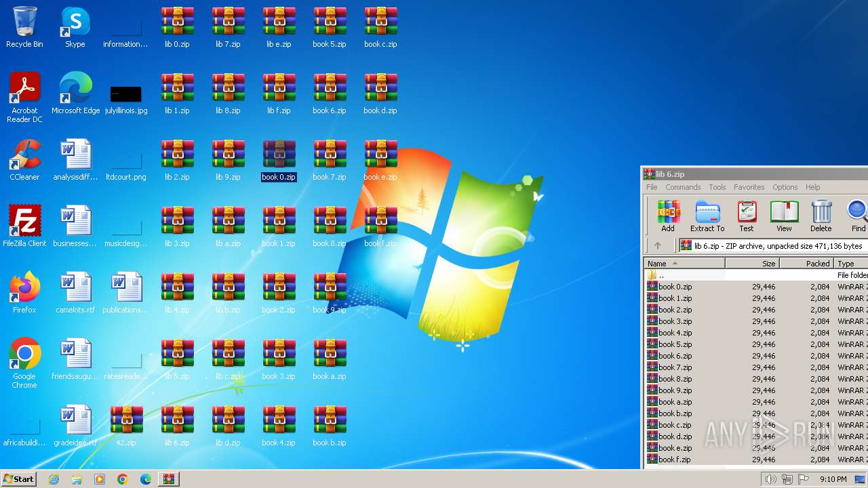This screenshot has width=868, height=488.
Task: Click the View toolbar icon
Action: coord(784,216)
